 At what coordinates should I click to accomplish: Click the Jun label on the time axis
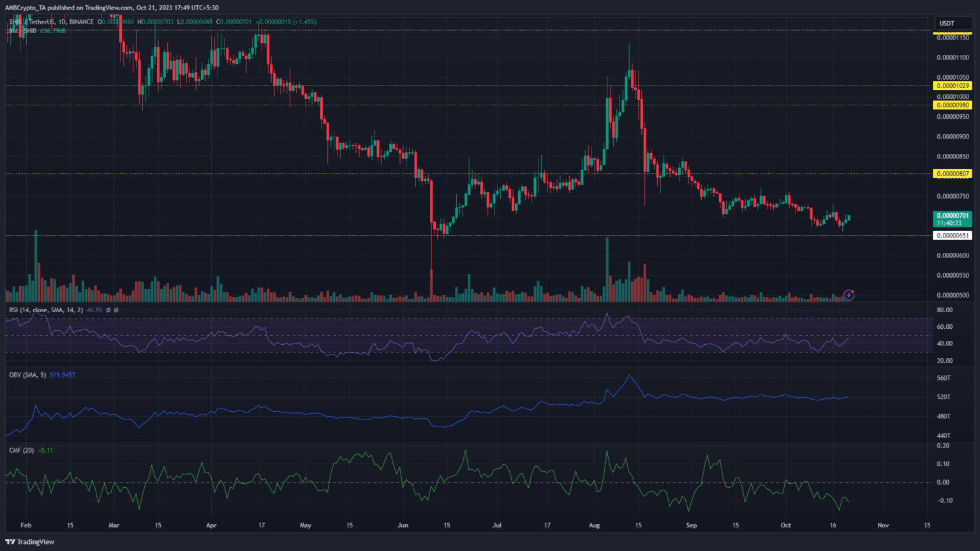pyautogui.click(x=403, y=525)
